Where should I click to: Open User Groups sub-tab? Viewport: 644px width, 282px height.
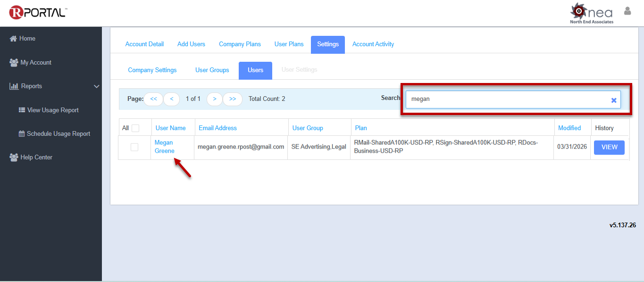pos(212,70)
